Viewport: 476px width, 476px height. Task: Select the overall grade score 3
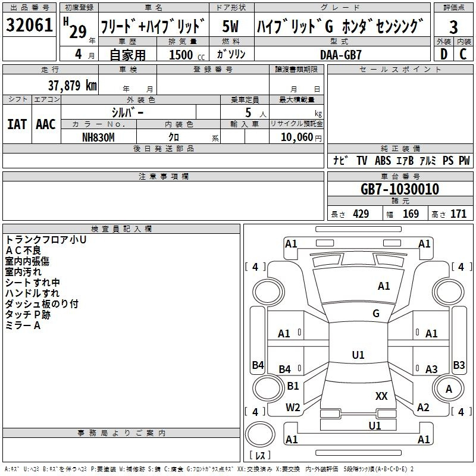(x=453, y=26)
